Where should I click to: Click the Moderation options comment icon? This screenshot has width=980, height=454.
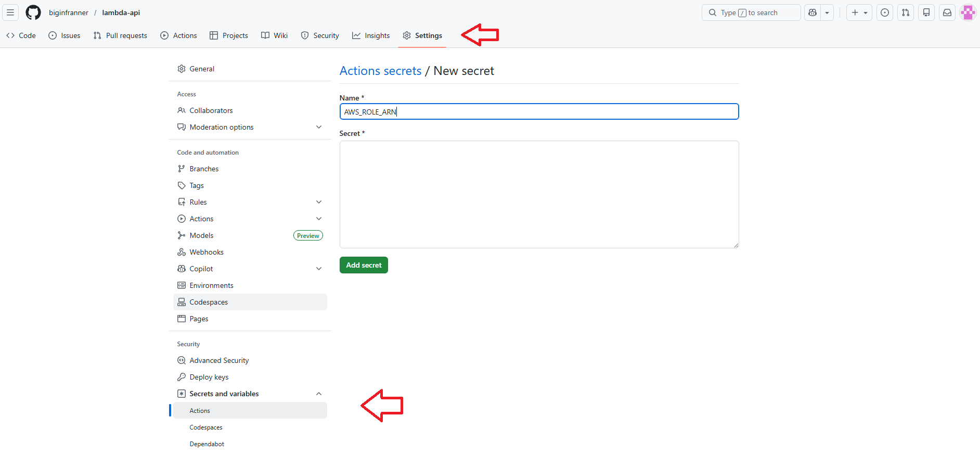(182, 127)
